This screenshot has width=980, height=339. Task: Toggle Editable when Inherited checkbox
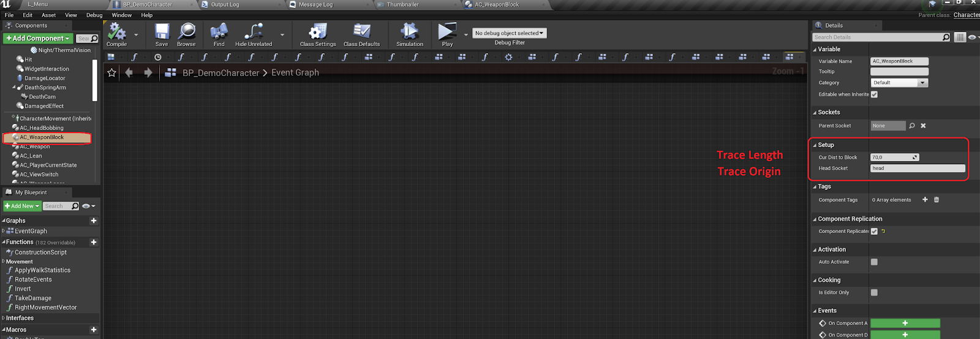tap(874, 94)
